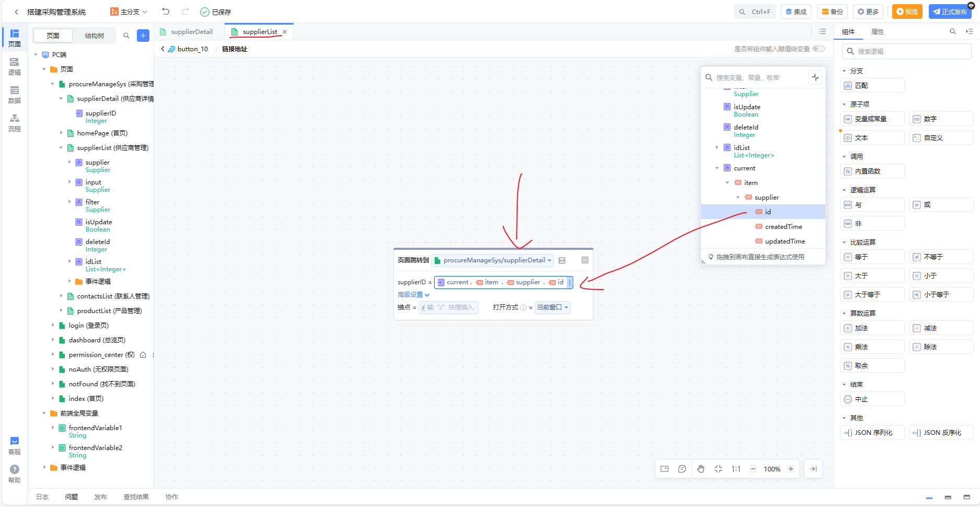The width and height of the screenshot is (980, 507).
Task: Click the collapse-right arrow in canvas toolbar
Action: [x=813, y=469]
